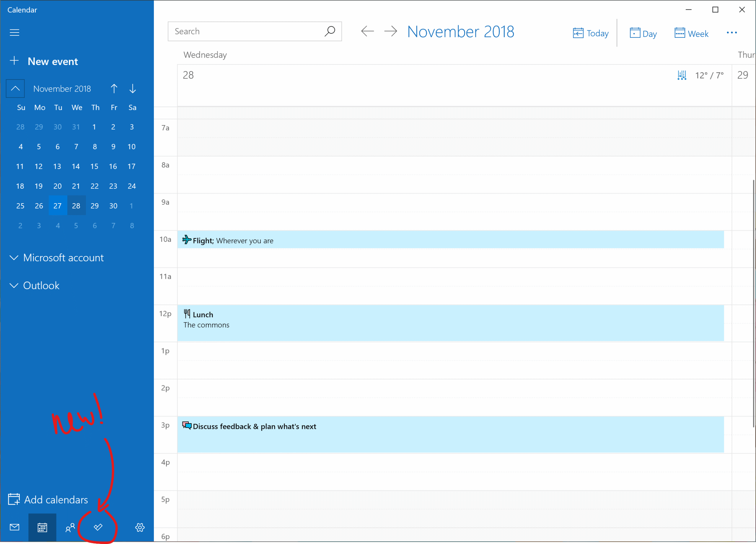Expand the Microsoft account calendars
This screenshot has width=756, height=544.
click(x=57, y=258)
